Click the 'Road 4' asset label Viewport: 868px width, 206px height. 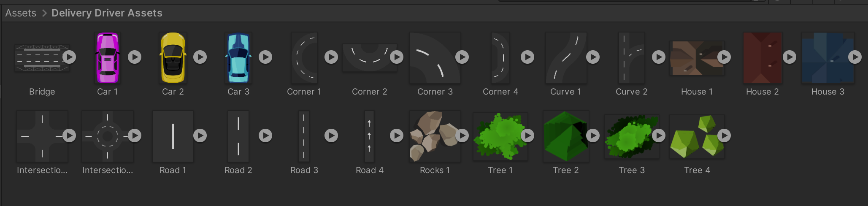(x=370, y=170)
